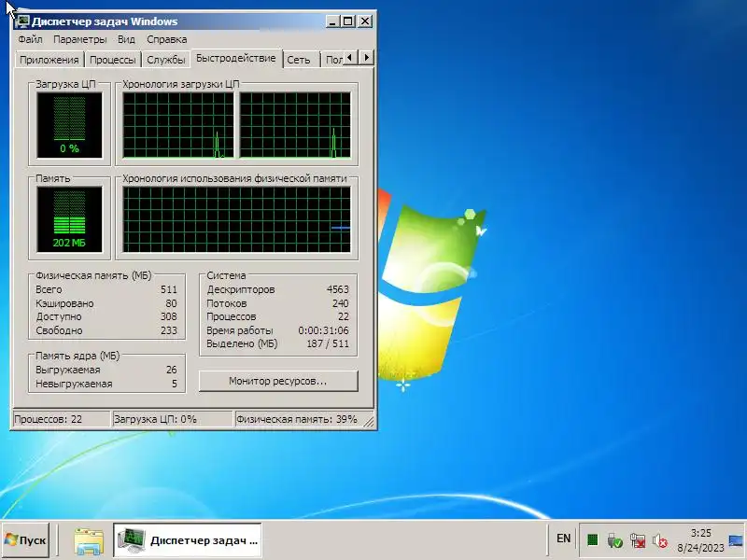Viewport: 747px width, 560px height.
Task: Click status bar Процессов: 22
Action: [61, 419]
